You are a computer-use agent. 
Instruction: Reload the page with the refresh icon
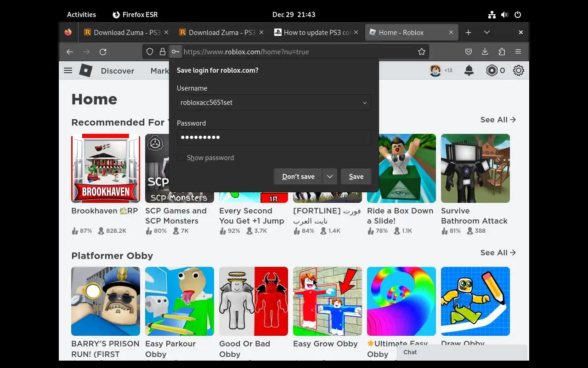tap(103, 52)
